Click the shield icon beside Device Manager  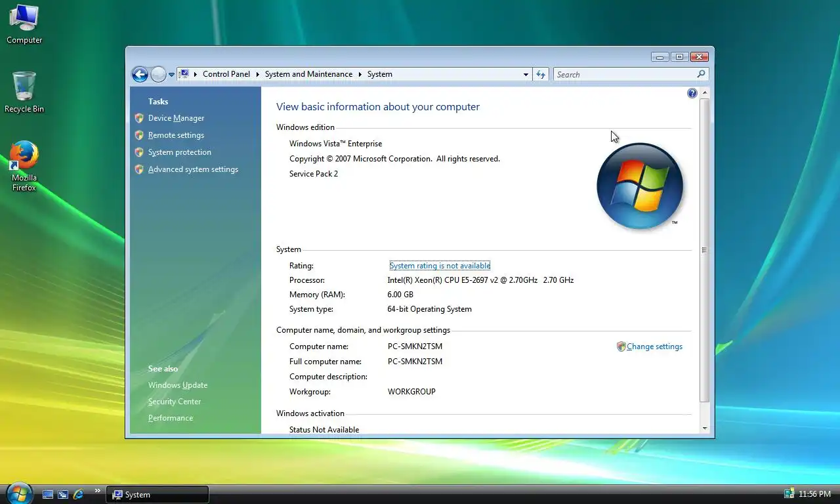139,118
